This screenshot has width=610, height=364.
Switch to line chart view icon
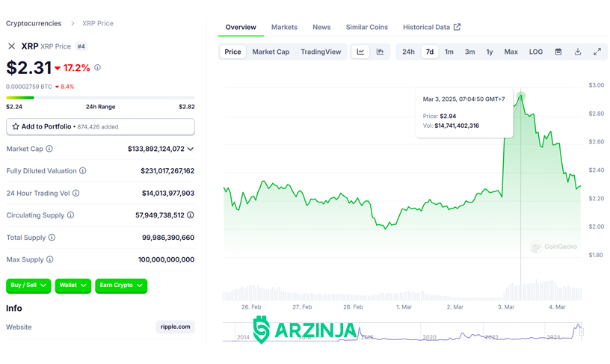click(360, 52)
